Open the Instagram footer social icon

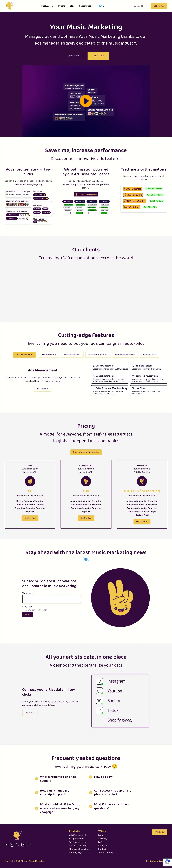(12, 844)
